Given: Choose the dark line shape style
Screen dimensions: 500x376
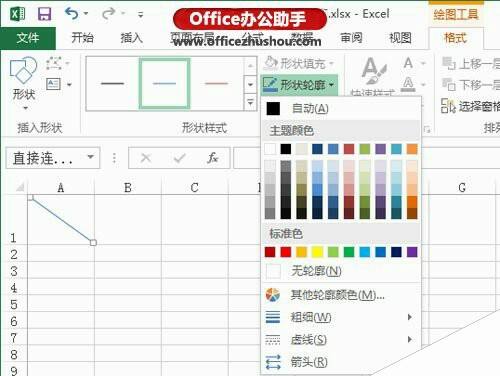Looking at the screenshot, I should (x=112, y=83).
